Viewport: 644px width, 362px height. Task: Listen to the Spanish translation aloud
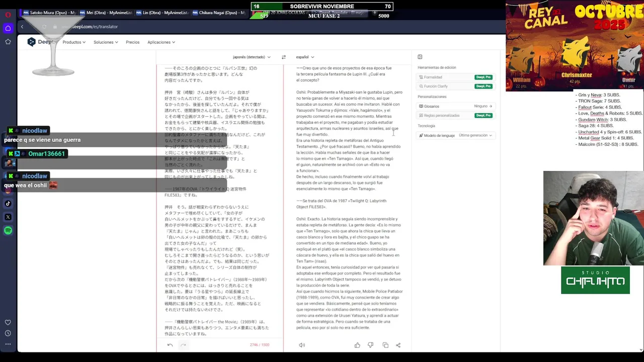coord(302,345)
